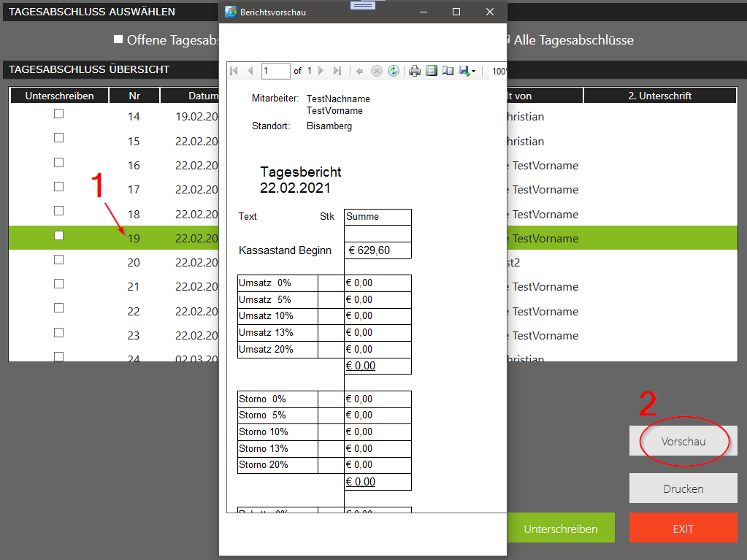Viewport: 747px width, 560px height.
Task: Select table row number 23
Action: pos(134,336)
